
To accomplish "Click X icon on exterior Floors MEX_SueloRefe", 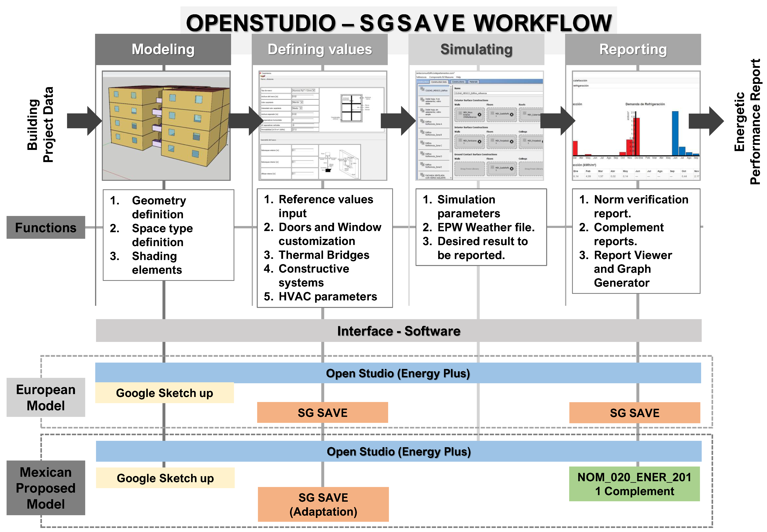I will pos(511,115).
